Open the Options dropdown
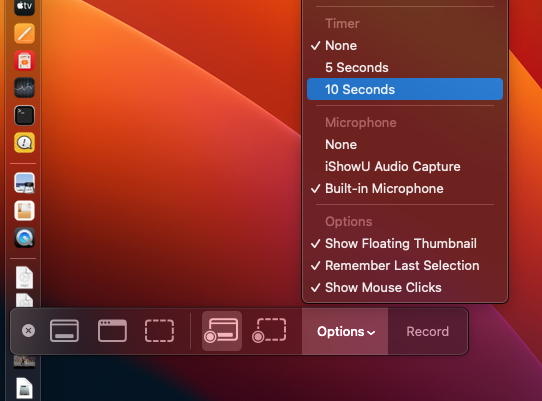542x401 pixels. coord(345,332)
